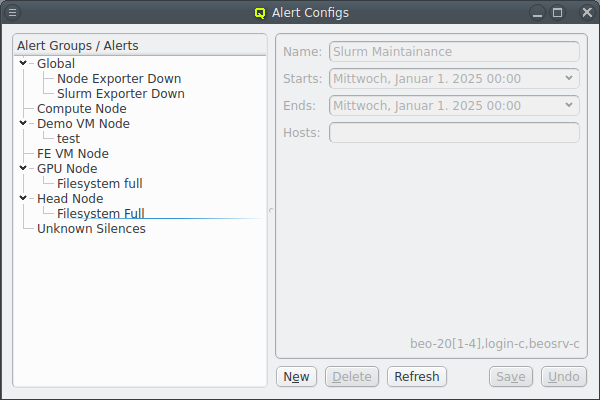Viewport: 600px width, 400px height.
Task: Select Filesystem full under GPU Node
Action: click(99, 183)
